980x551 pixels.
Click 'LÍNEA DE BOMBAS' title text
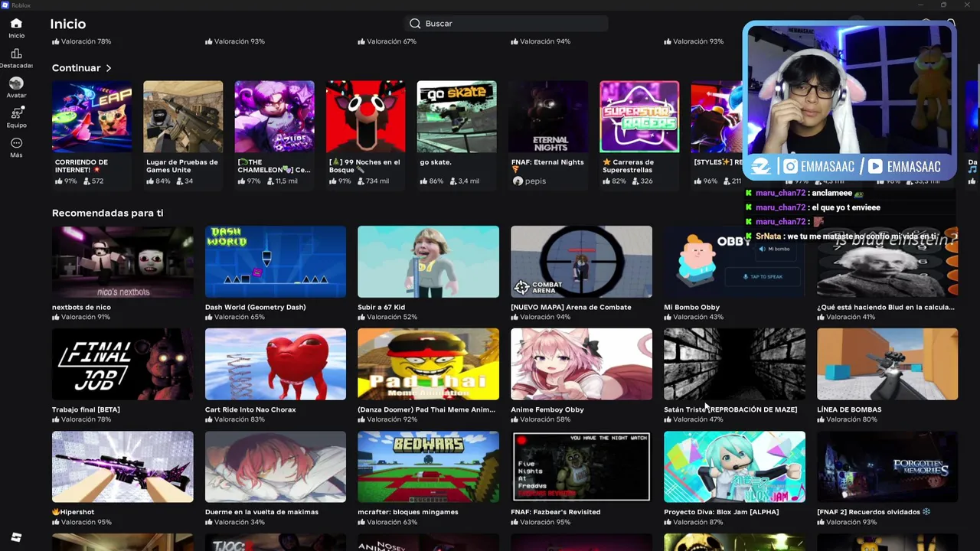tap(849, 409)
